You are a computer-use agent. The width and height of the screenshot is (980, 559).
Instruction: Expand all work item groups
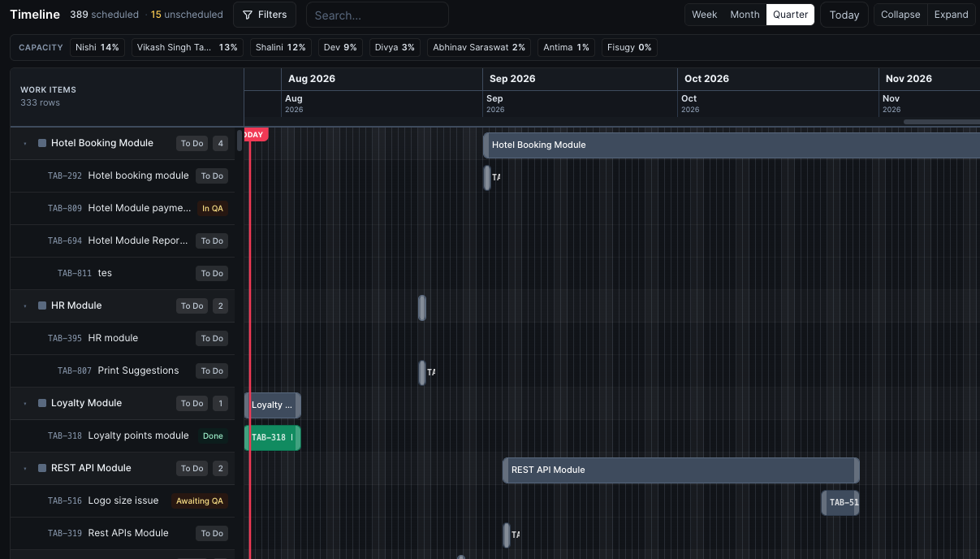pos(951,15)
